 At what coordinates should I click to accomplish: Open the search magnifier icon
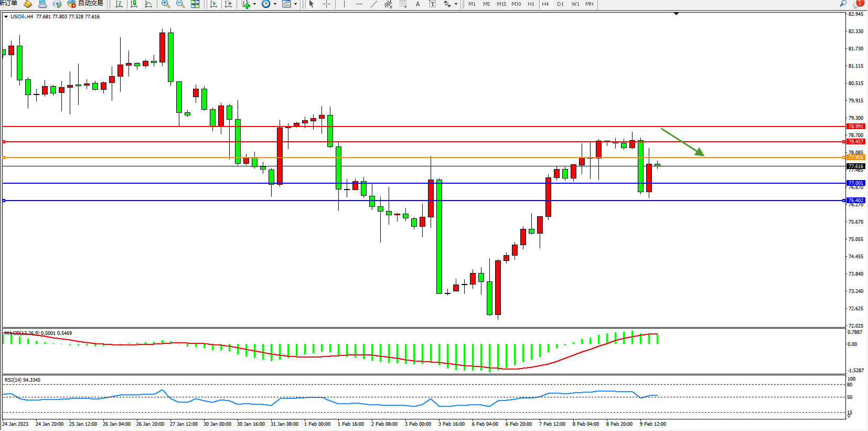coord(843,4)
